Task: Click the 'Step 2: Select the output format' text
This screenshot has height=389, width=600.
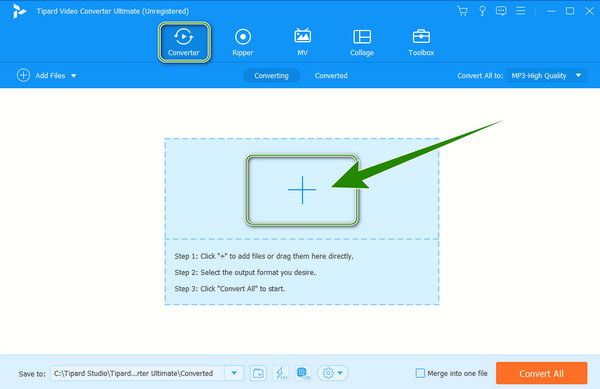Action: click(245, 272)
